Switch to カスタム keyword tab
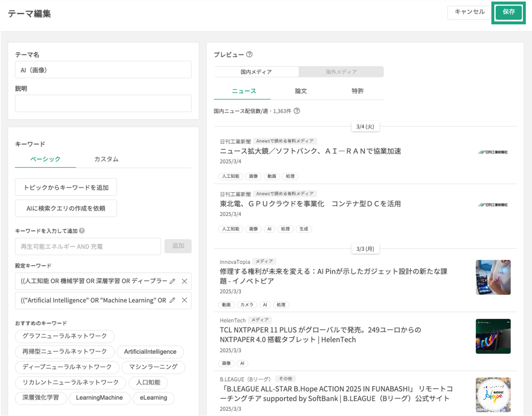Viewport: 532px width, 416px height. click(x=106, y=159)
